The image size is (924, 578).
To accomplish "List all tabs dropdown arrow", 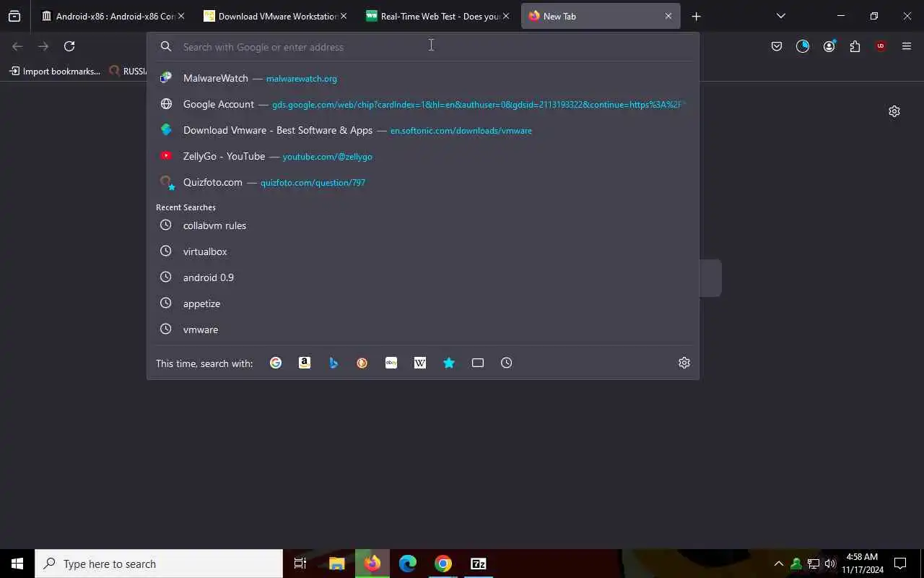I will (x=781, y=16).
